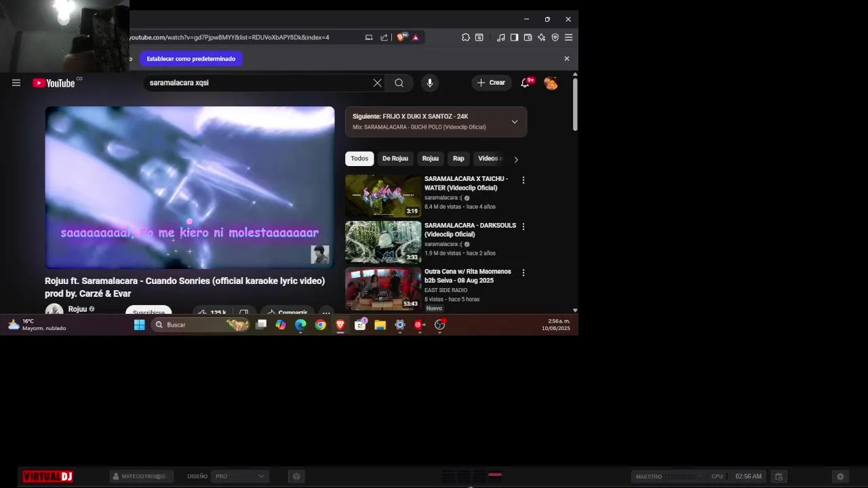This screenshot has width=868, height=488.
Task: Clear the YouTube search text with X
Action: point(377,83)
